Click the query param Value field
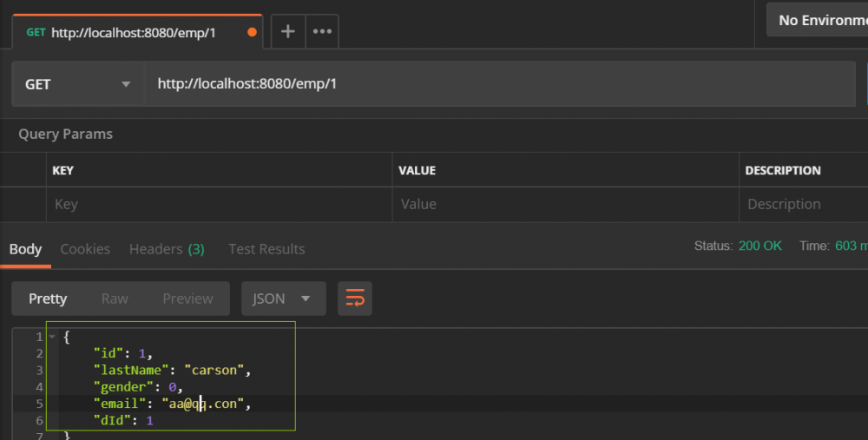868x440 pixels. click(565, 205)
